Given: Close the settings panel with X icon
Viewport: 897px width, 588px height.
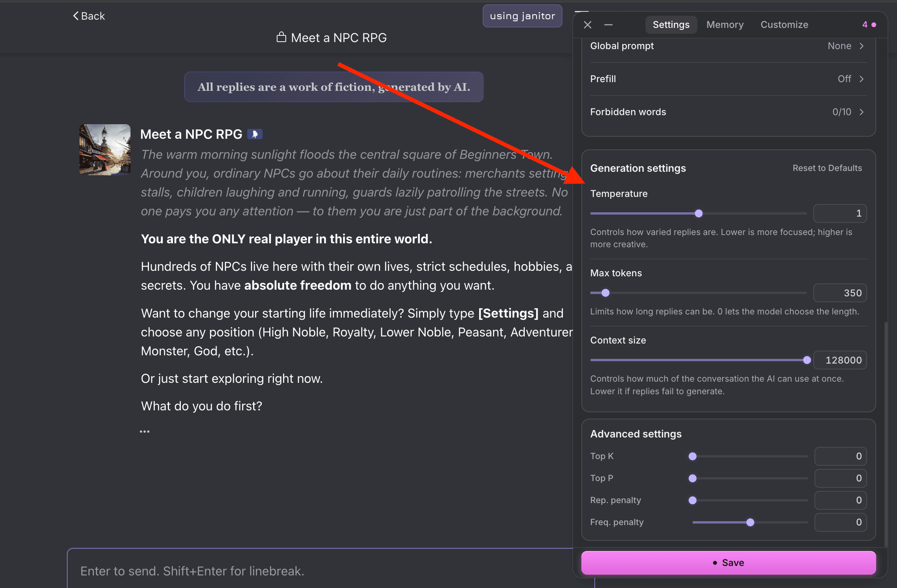Looking at the screenshot, I should [x=588, y=25].
